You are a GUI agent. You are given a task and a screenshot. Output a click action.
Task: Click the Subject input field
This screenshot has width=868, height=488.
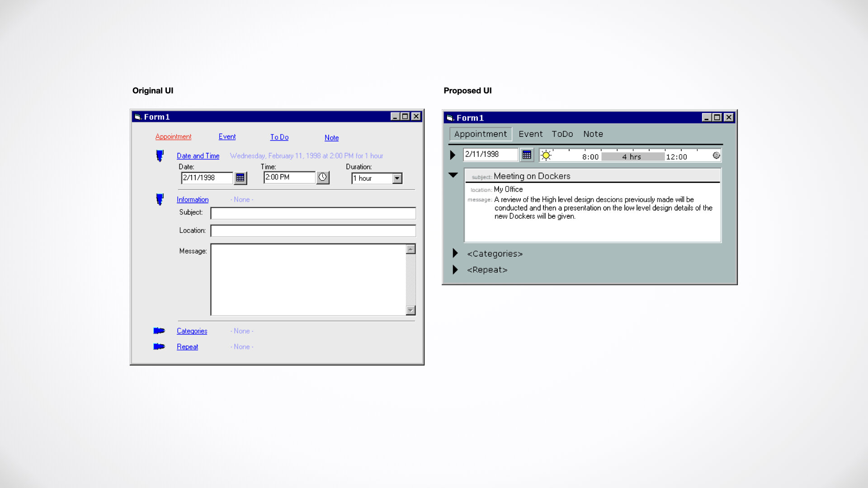click(313, 213)
